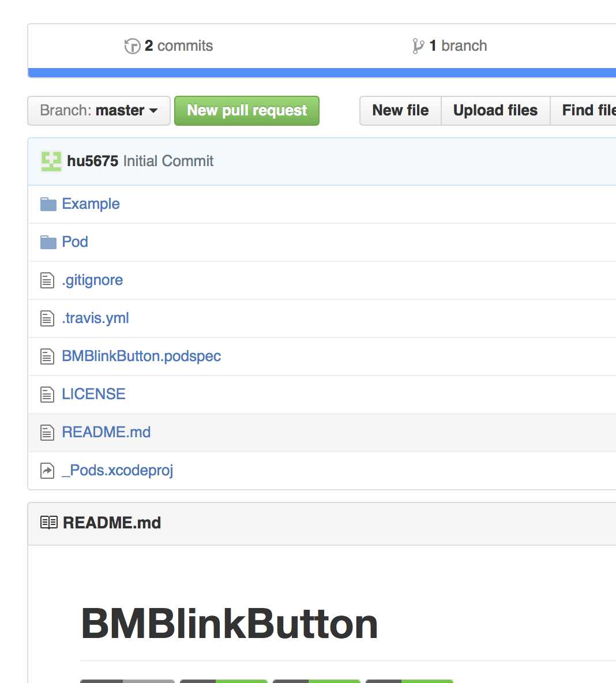View the 1 branch link
The height and width of the screenshot is (683, 616).
point(449,46)
